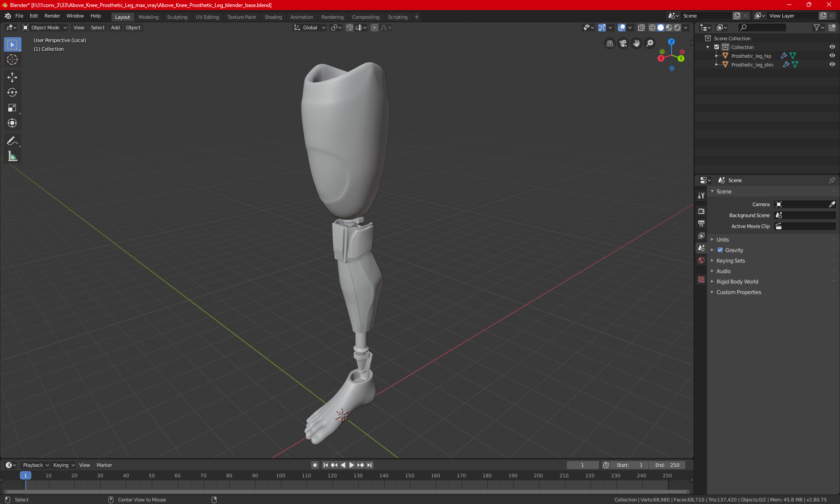Switch to rendered viewport shading

pyautogui.click(x=677, y=28)
